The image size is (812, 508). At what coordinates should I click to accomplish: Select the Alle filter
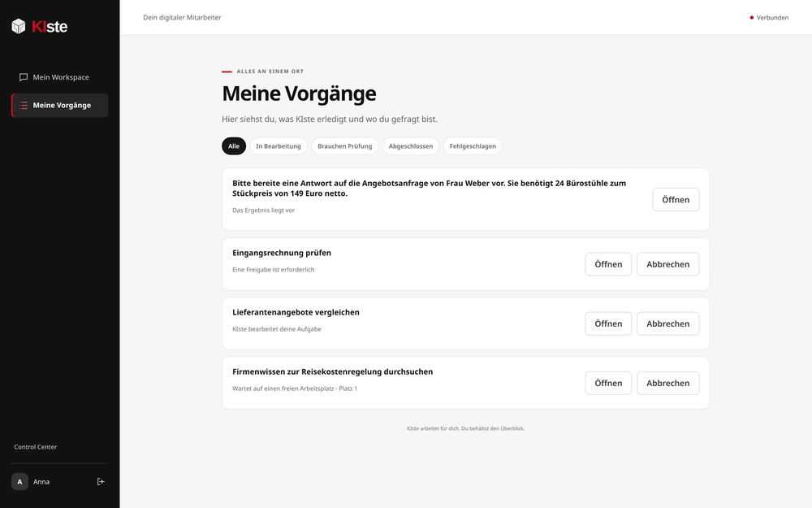[x=234, y=146]
